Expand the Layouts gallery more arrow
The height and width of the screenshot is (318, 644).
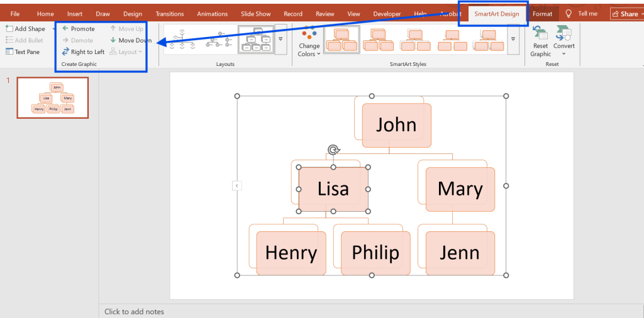tap(280, 39)
